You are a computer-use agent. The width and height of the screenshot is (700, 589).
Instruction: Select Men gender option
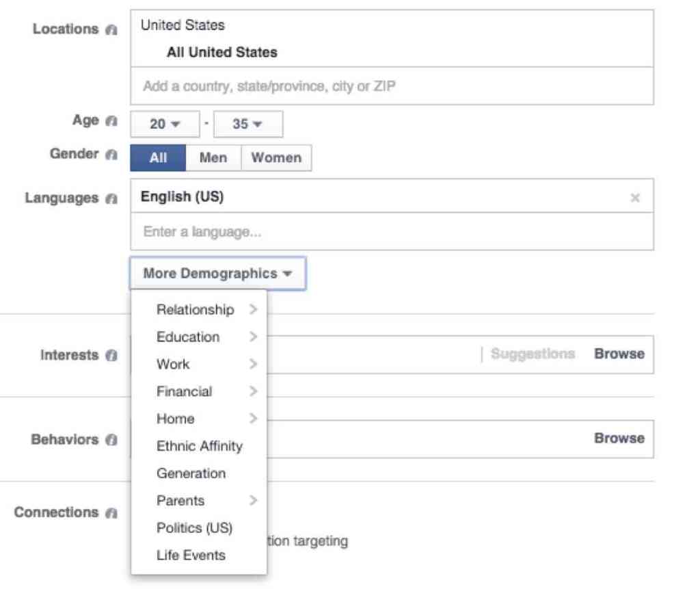pyautogui.click(x=213, y=157)
